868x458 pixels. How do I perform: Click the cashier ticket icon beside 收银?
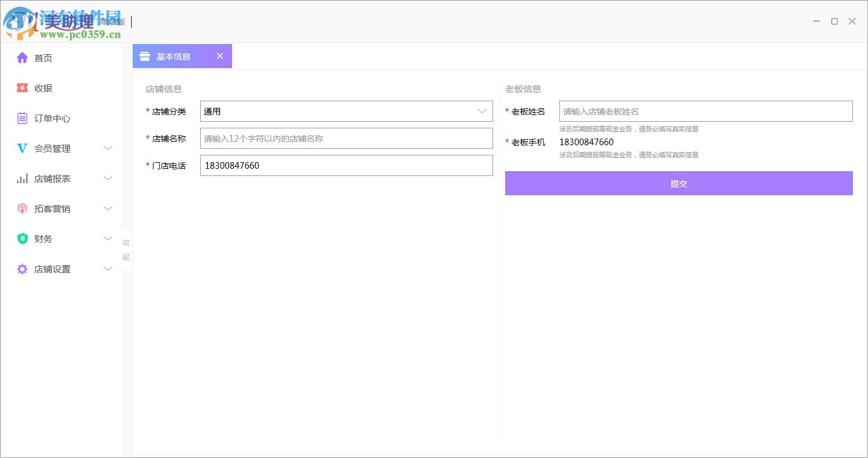[x=22, y=88]
